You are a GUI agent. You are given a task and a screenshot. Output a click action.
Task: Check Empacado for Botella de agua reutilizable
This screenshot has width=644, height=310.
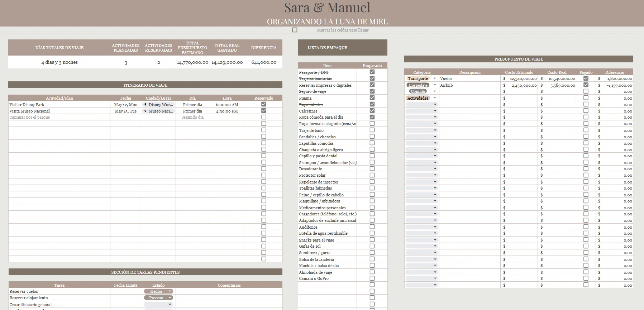pyautogui.click(x=372, y=233)
